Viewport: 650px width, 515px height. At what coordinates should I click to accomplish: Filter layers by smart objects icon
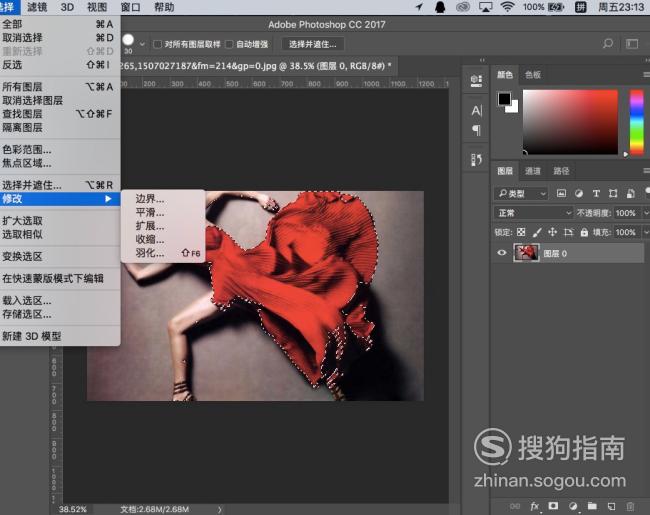point(631,193)
